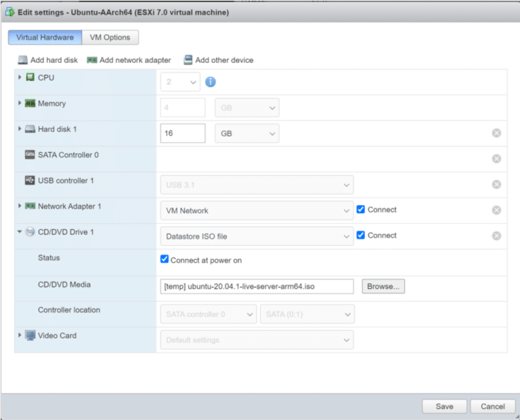520x420 pixels.
Task: Click the Network Adapter 1 card icon
Action: pyautogui.click(x=30, y=206)
